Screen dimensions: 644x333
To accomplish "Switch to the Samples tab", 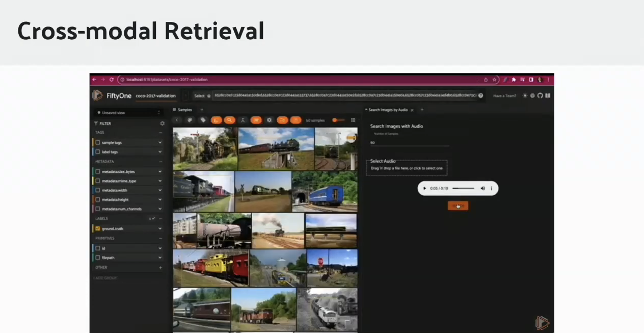I will (x=184, y=109).
